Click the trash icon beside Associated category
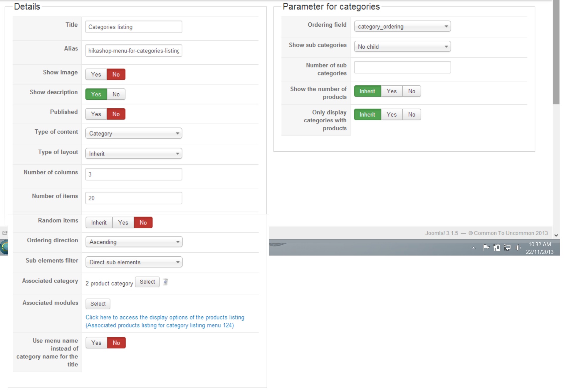The height and width of the screenshot is (392, 564). point(165,282)
